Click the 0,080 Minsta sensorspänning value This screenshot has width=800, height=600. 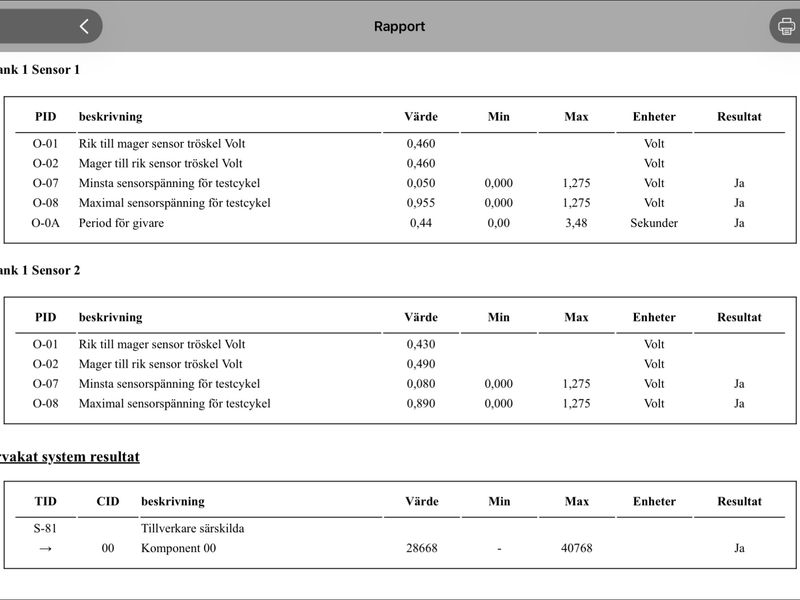click(x=421, y=384)
